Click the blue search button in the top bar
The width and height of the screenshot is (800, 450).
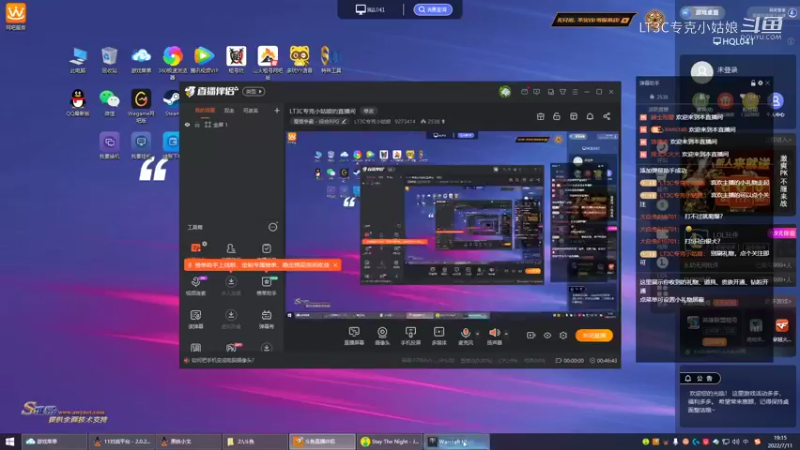click(433, 9)
